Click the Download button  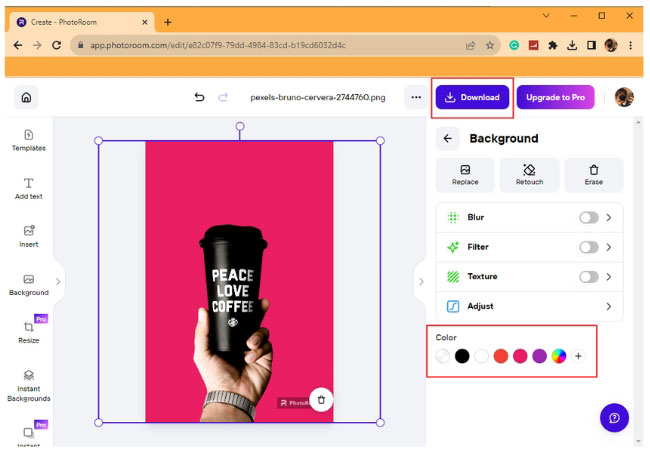(x=472, y=97)
